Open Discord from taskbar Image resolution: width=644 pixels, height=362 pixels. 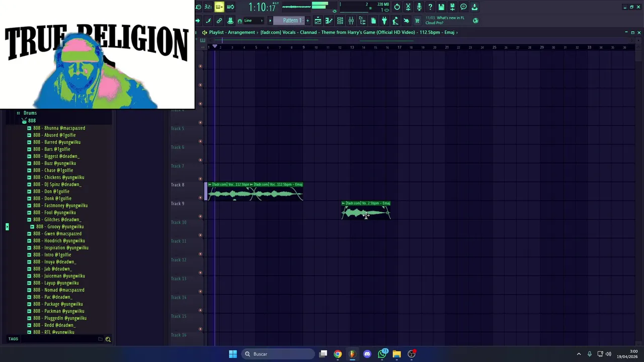coord(367,354)
